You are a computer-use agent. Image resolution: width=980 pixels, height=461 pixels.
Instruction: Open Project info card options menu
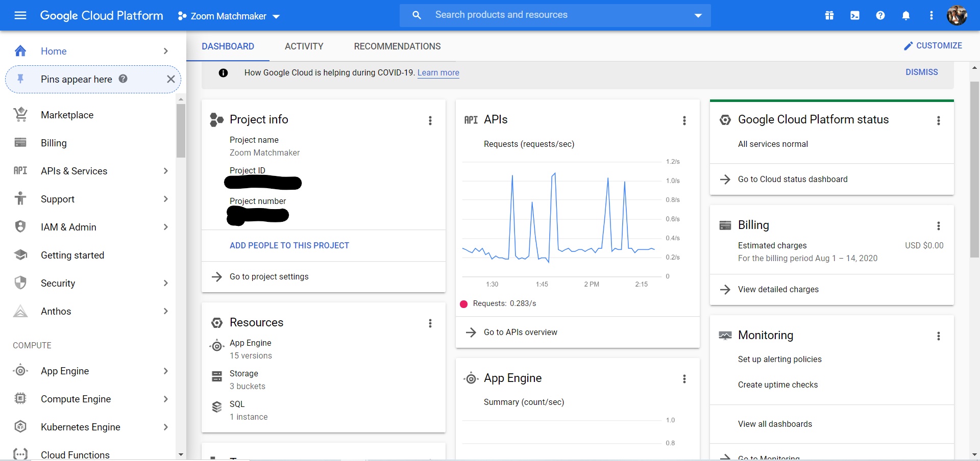click(x=430, y=120)
